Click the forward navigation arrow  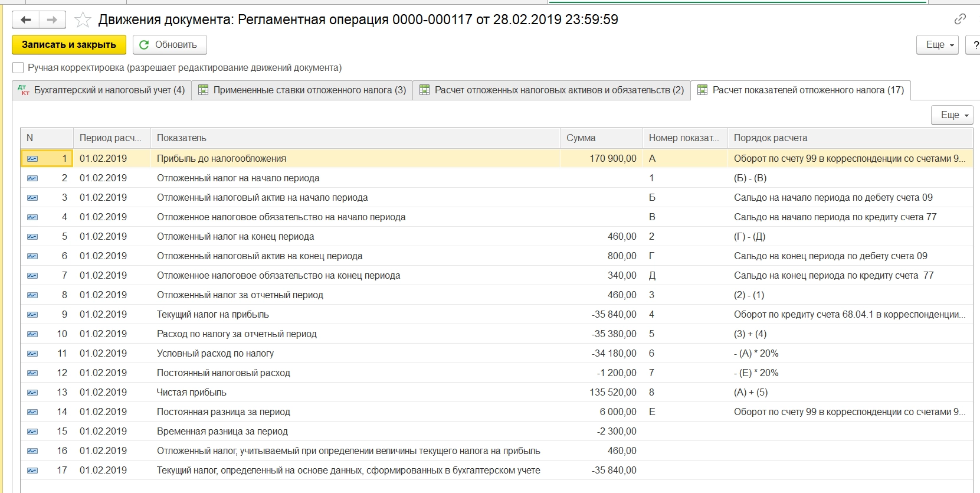53,20
